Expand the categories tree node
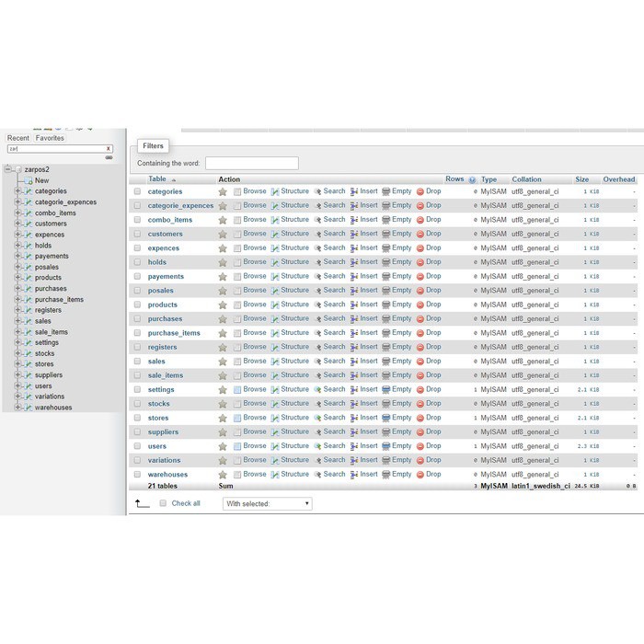This screenshot has height=644, width=644. tap(17, 191)
